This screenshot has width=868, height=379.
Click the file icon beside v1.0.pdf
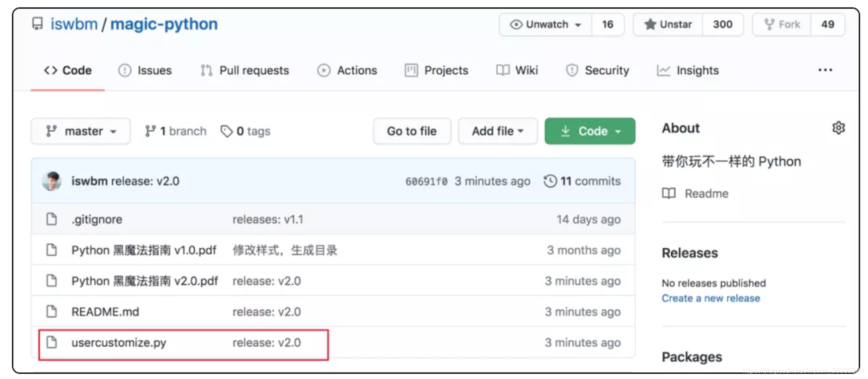(x=52, y=250)
